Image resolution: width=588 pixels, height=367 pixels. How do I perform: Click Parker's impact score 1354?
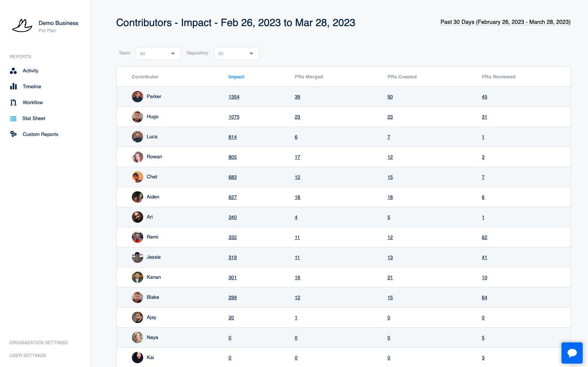234,97
